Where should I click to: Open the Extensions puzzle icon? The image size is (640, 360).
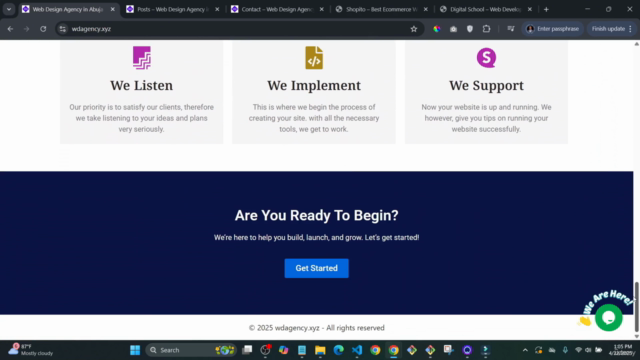pos(486,29)
